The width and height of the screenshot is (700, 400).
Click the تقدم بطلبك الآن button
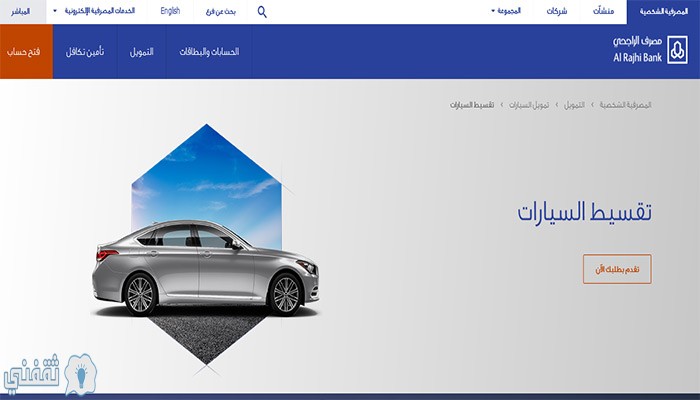[617, 269]
